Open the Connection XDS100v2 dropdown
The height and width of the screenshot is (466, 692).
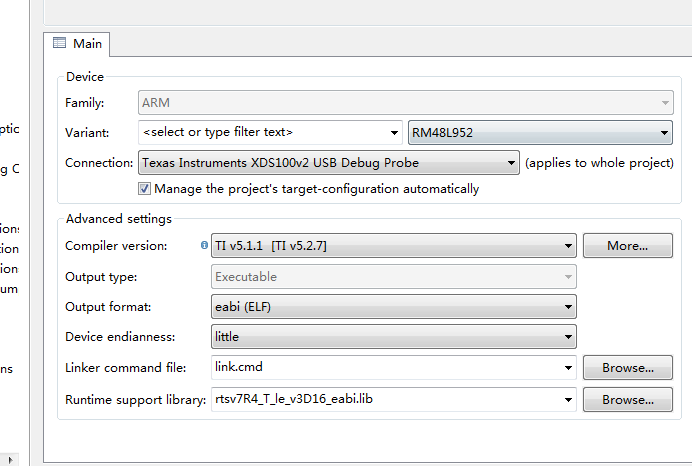tap(329, 163)
